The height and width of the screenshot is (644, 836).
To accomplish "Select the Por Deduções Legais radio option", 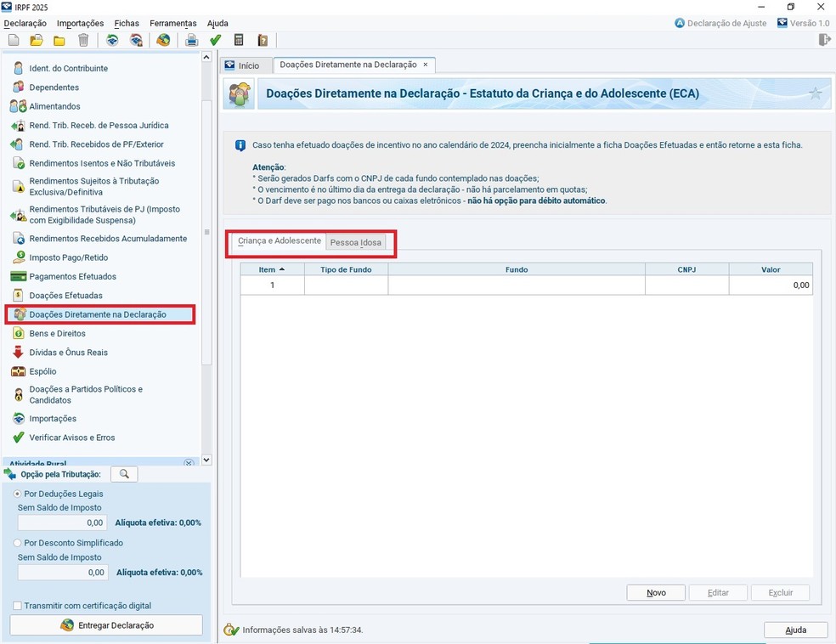I will click(x=18, y=494).
